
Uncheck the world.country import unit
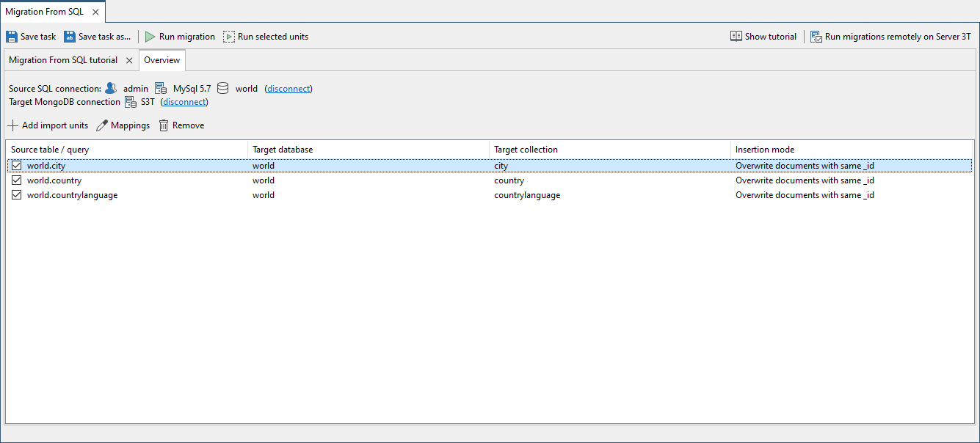click(x=17, y=180)
